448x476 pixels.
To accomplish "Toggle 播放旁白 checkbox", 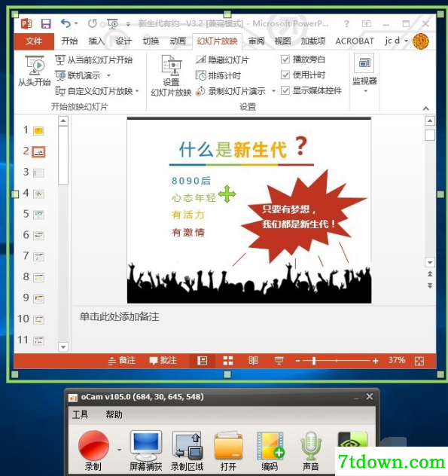I will pyautogui.click(x=285, y=59).
